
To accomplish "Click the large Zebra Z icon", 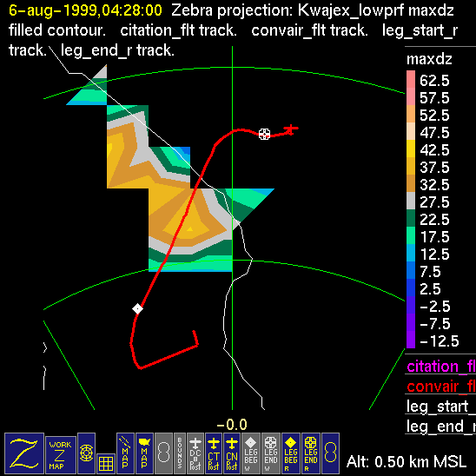I will point(24,453).
